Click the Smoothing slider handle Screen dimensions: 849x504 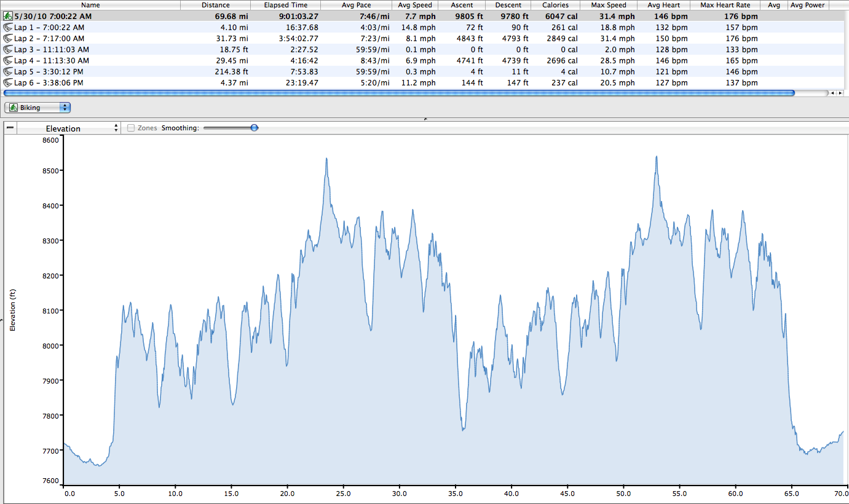pyautogui.click(x=255, y=128)
